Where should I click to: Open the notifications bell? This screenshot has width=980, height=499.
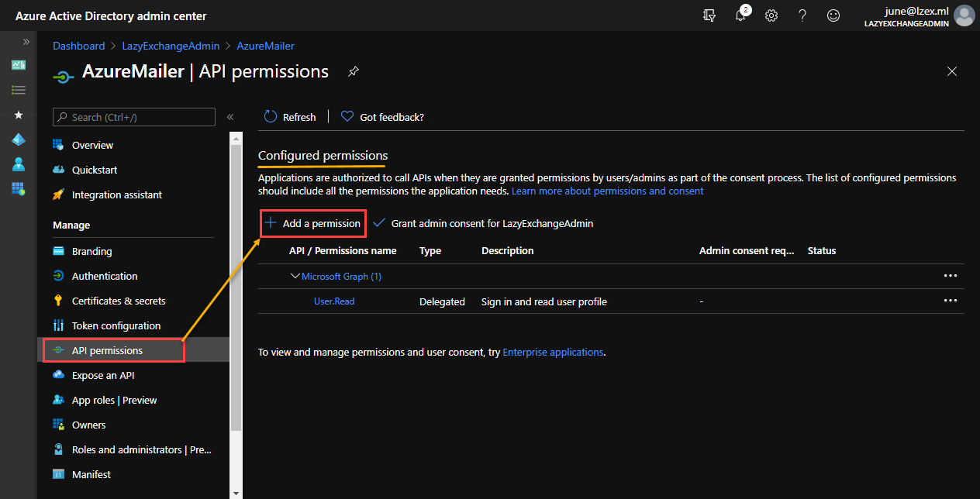[x=740, y=15]
